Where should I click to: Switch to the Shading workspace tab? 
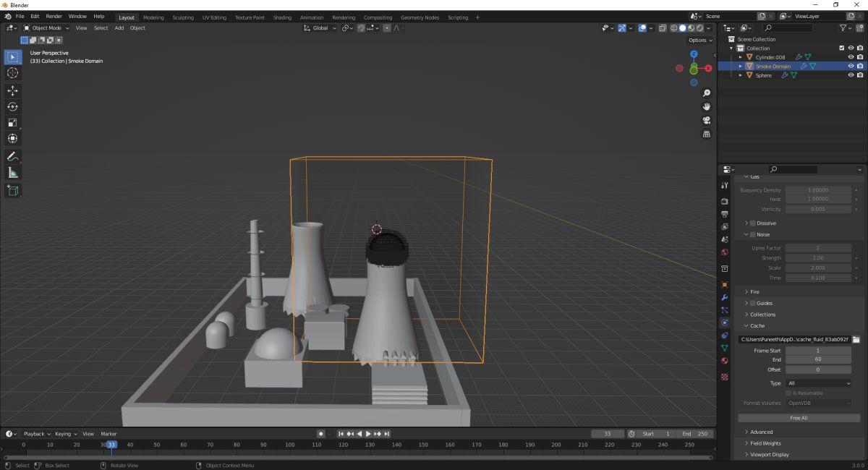click(x=282, y=17)
